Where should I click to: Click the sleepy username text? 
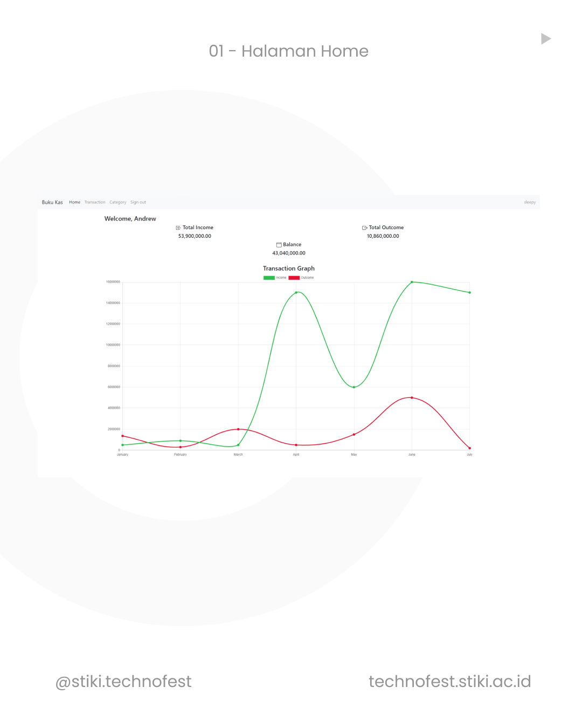point(530,203)
